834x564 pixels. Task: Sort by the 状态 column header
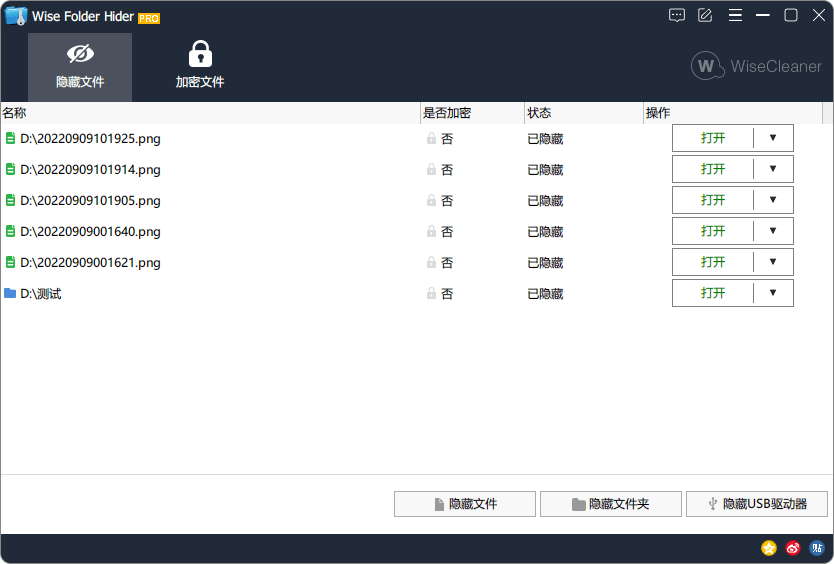click(x=584, y=113)
